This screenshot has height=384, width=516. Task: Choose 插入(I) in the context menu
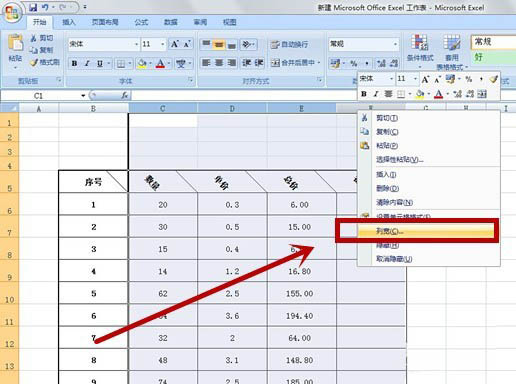428,174
